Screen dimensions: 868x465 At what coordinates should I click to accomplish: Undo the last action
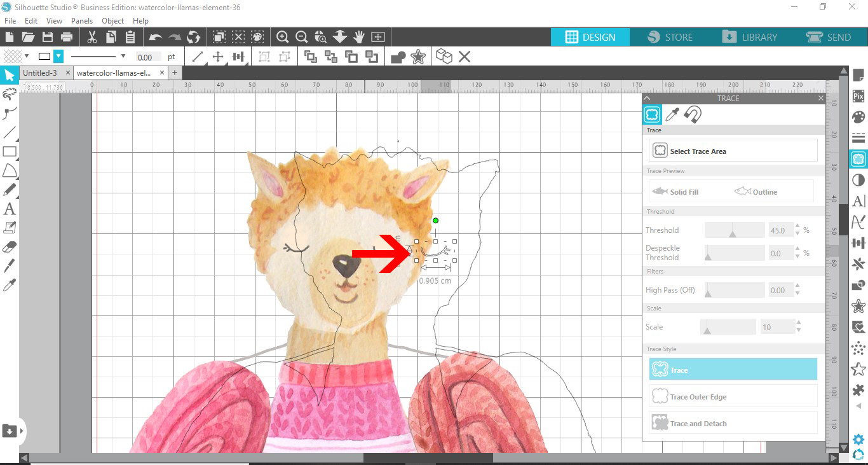click(x=156, y=37)
